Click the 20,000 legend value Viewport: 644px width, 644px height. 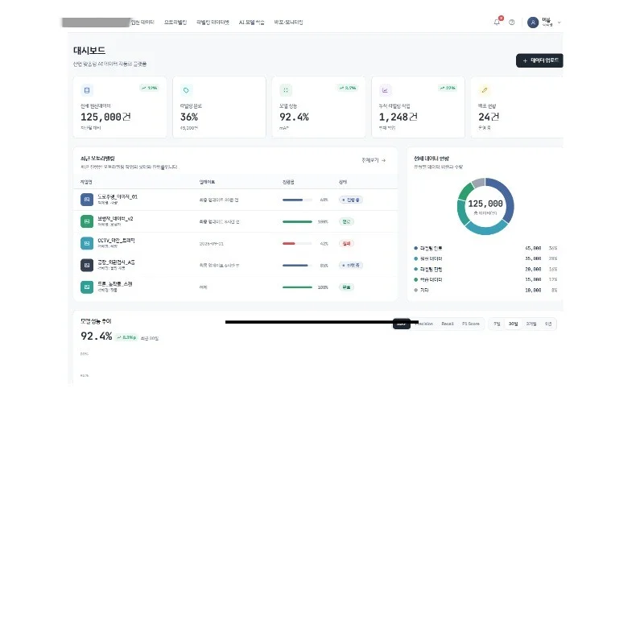[533, 269]
